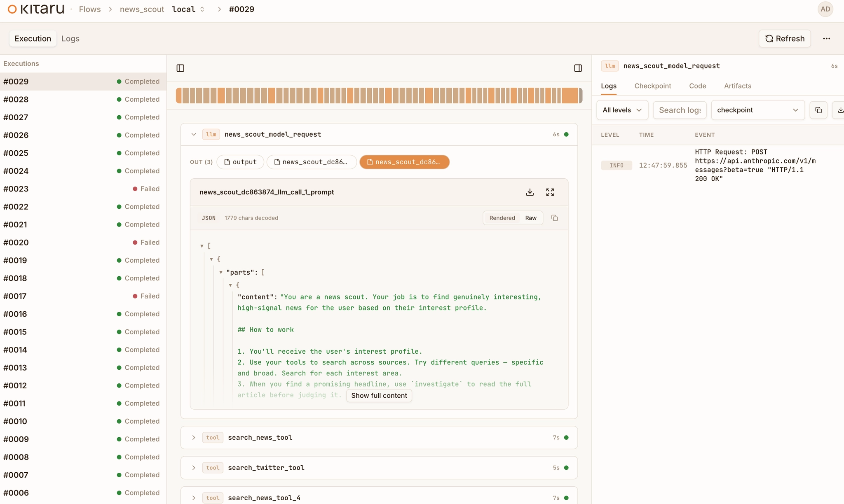Select failed execution #0020
The width and height of the screenshot is (844, 504).
[83, 242]
